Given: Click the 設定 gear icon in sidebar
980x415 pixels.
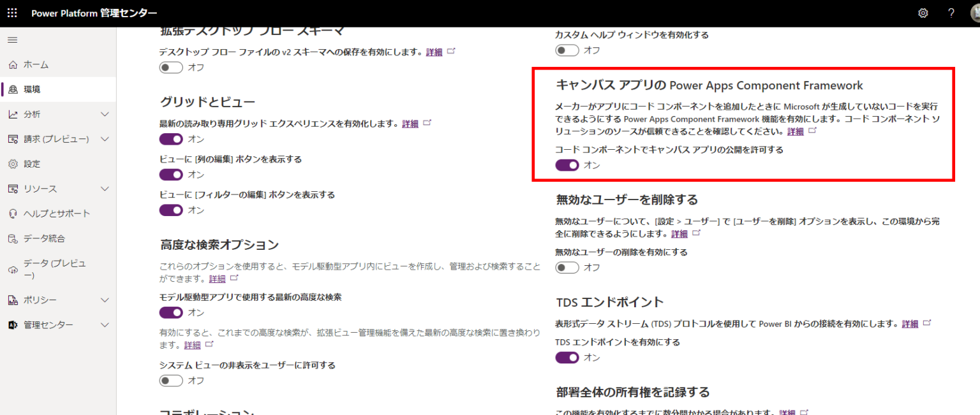Looking at the screenshot, I should coord(13,164).
